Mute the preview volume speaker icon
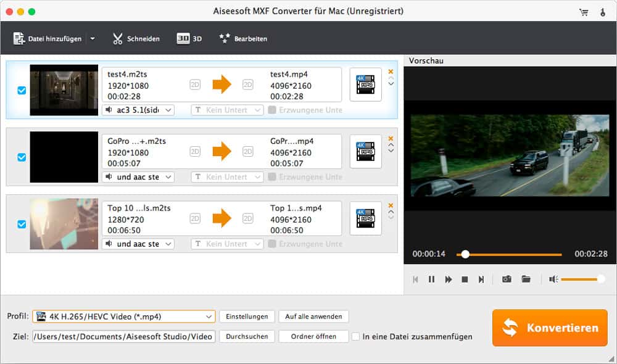617x364 pixels. (553, 279)
